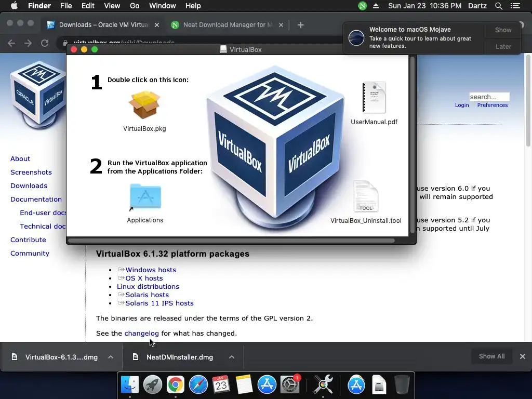Expand options for VirtualBox-6.1.3....dmg download
532x399 pixels.
(110, 357)
